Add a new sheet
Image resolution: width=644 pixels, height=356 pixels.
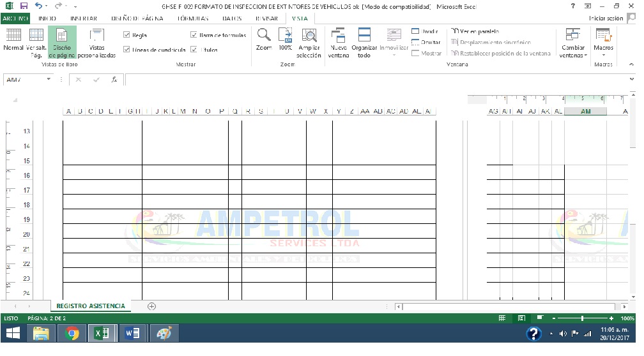[x=151, y=306]
